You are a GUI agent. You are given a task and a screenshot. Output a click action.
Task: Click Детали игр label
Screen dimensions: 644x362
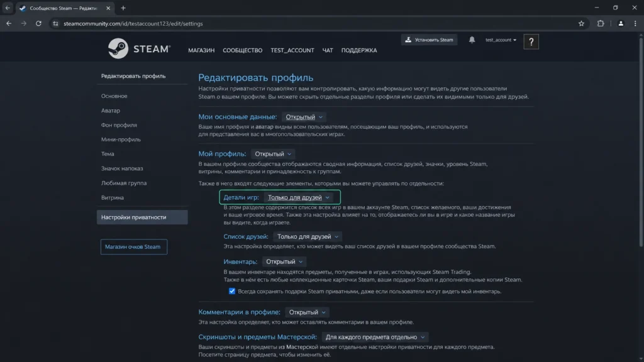241,197
